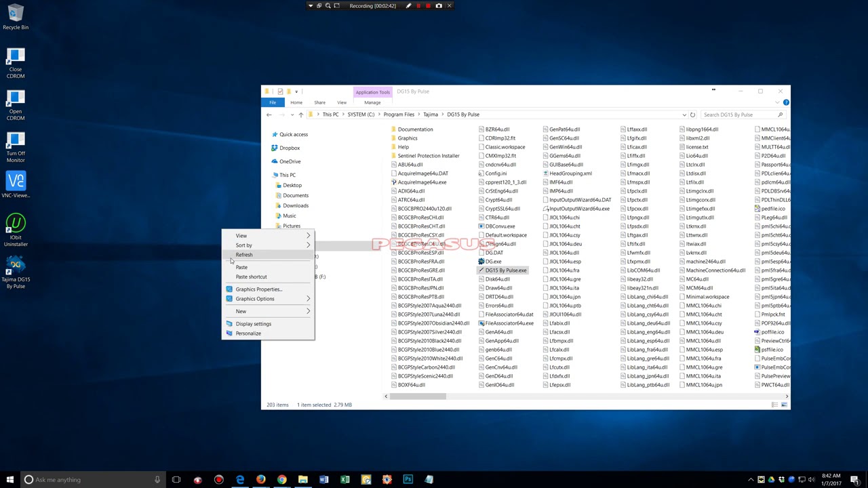This screenshot has width=868, height=488.
Task: Select the DG15 By Pulse.exe file
Action: pos(502,270)
